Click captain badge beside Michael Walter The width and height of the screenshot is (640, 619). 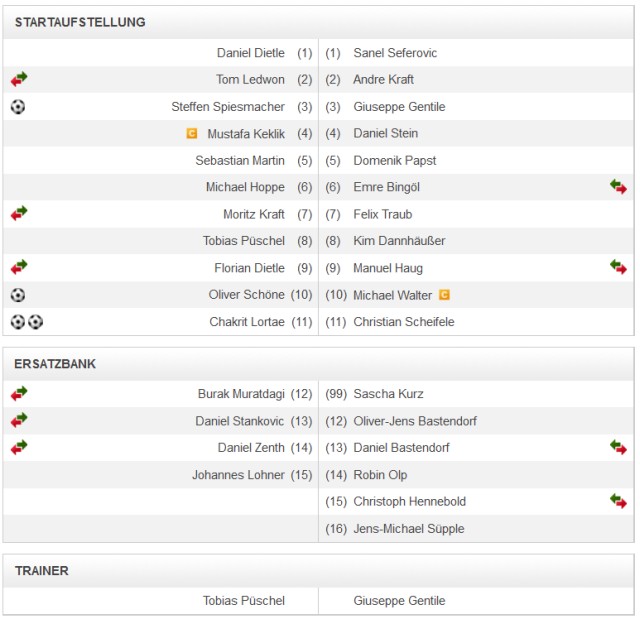pos(444,295)
